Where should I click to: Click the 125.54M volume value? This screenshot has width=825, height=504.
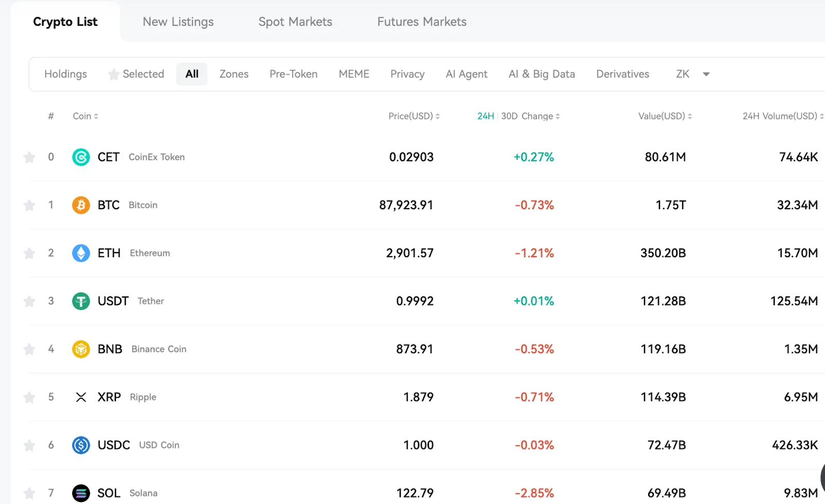click(x=794, y=301)
